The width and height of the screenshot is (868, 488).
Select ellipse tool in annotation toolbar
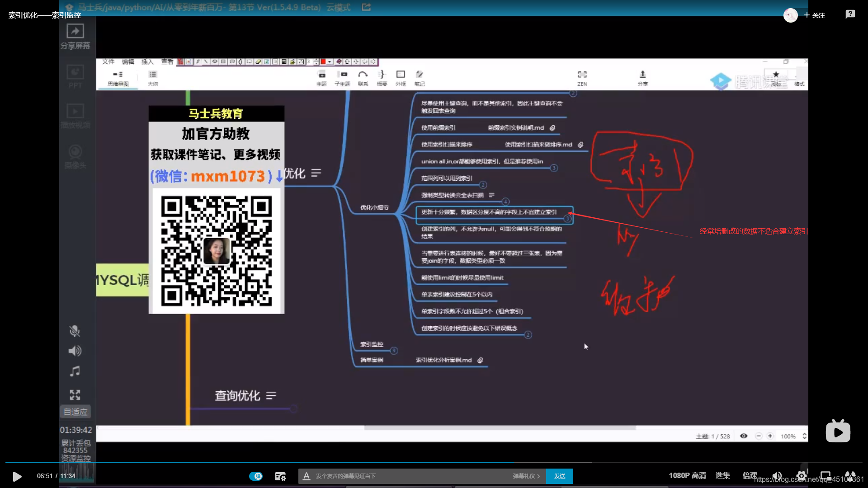click(215, 62)
